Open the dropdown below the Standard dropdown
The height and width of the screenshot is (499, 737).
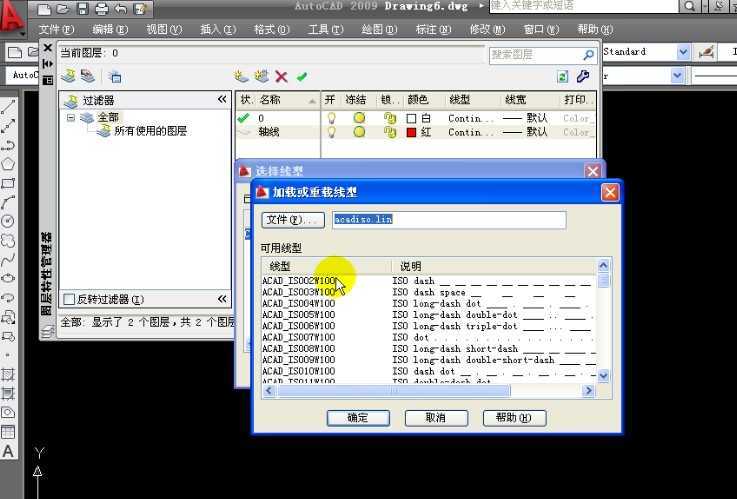677,76
